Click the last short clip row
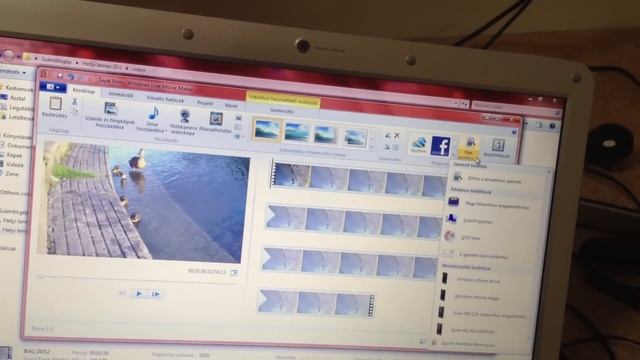 coord(316,302)
